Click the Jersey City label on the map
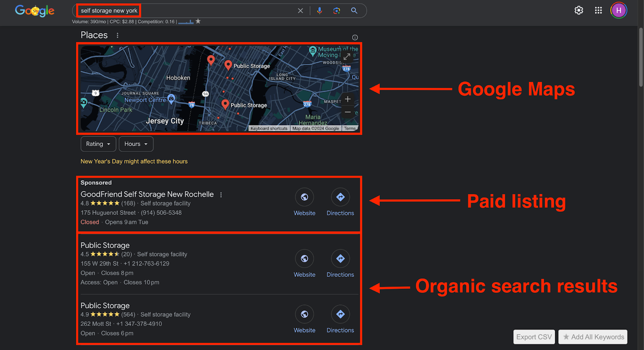The width and height of the screenshot is (644, 350). (x=165, y=121)
